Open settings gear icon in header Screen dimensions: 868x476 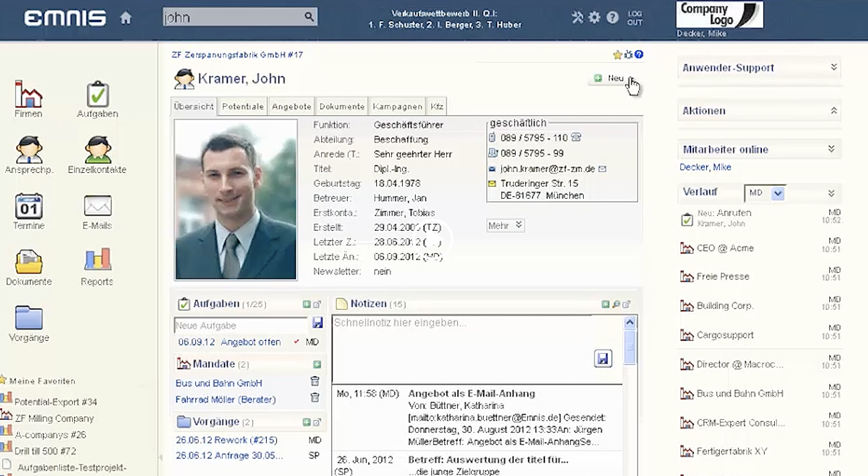594,17
